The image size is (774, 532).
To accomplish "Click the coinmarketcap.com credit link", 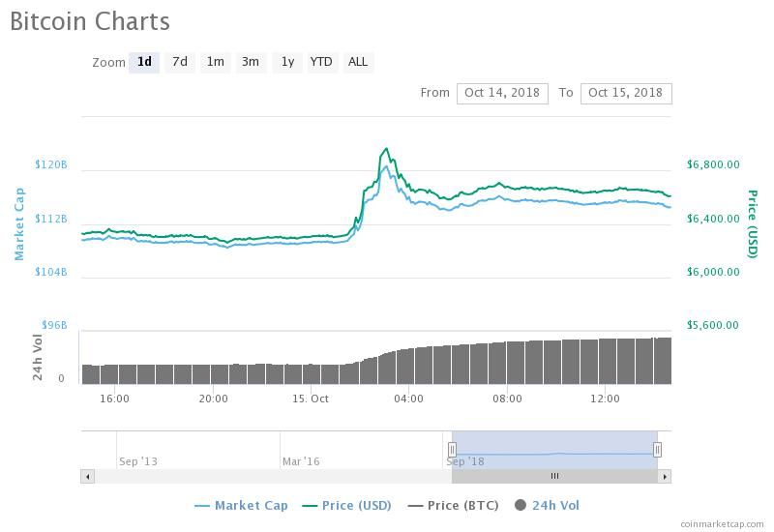I will click(721, 523).
